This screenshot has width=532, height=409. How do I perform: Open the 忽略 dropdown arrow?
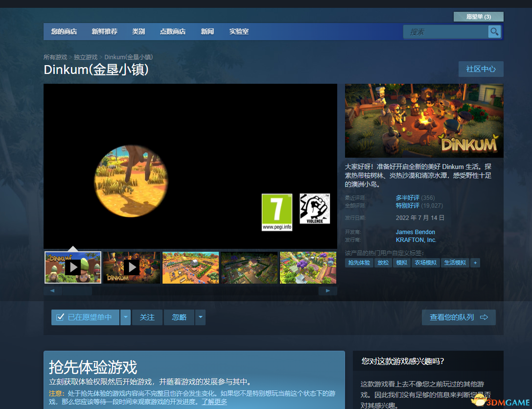[x=201, y=317]
